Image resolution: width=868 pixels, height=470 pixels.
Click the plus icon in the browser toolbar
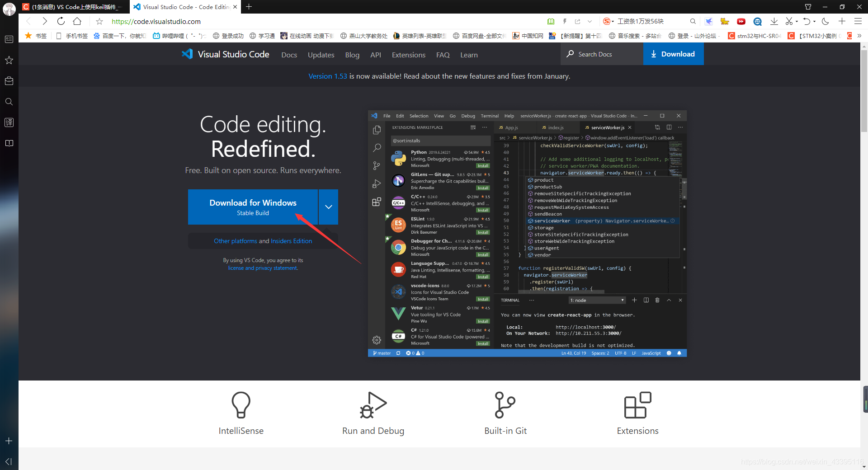[842, 21]
